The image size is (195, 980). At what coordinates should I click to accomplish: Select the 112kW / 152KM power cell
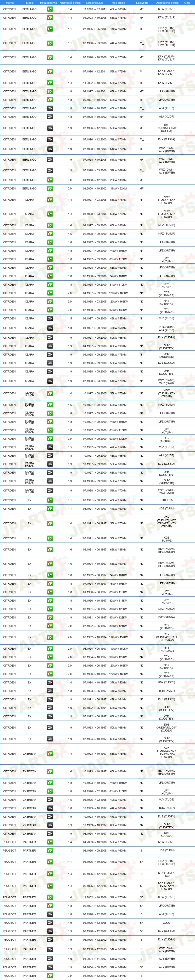(118, 637)
